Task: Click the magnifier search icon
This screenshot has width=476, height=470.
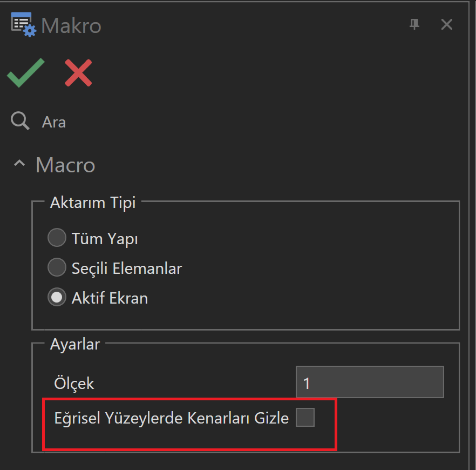Action: tap(21, 122)
